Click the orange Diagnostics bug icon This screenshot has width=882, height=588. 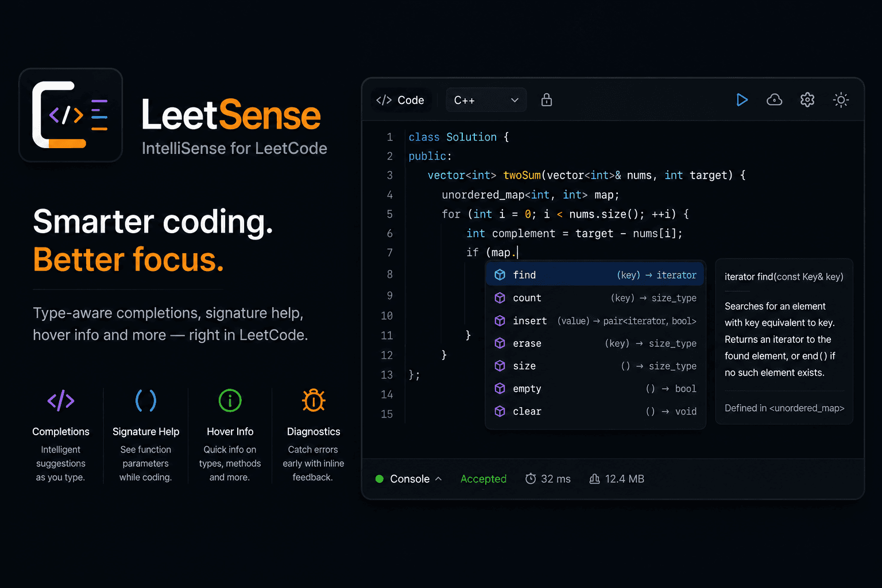314,400
